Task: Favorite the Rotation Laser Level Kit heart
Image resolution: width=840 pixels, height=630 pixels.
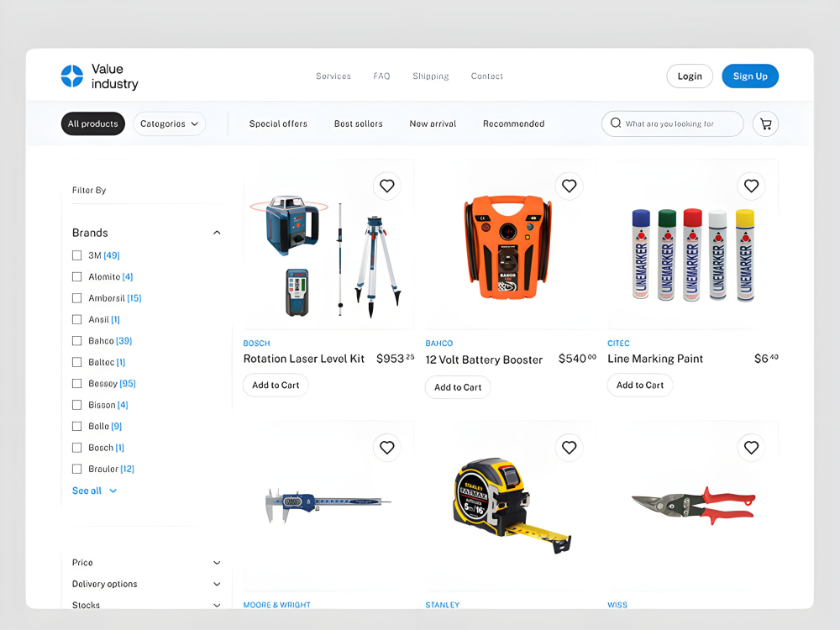Action: (x=386, y=186)
